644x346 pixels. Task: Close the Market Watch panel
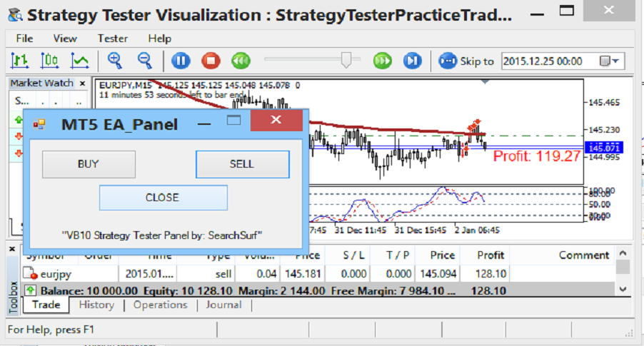click(x=83, y=83)
